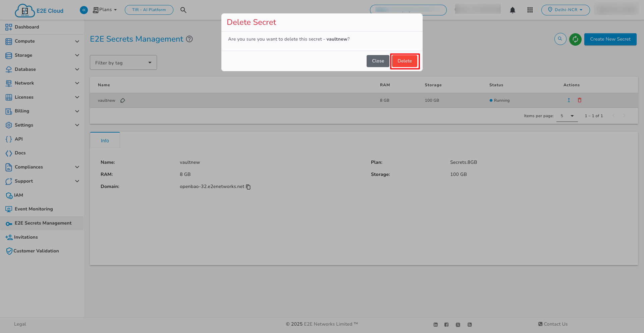Screen dimensions: 644x333
Task: Click the green refresh icon
Action: 575,39
